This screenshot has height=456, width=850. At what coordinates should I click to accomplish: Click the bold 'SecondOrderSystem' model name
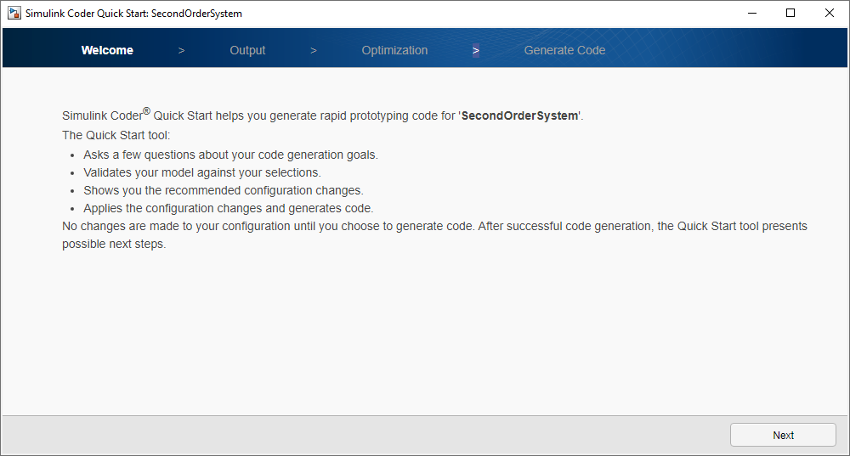(x=519, y=116)
